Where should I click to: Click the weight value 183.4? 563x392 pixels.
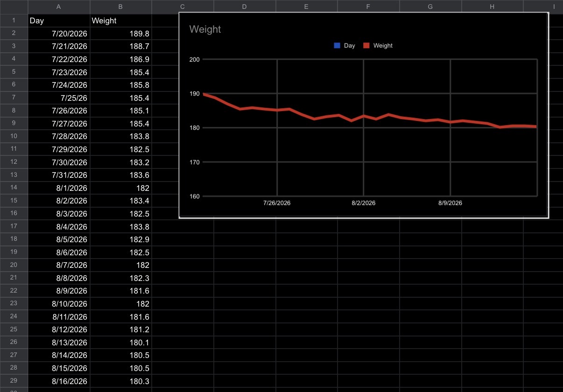click(121, 201)
